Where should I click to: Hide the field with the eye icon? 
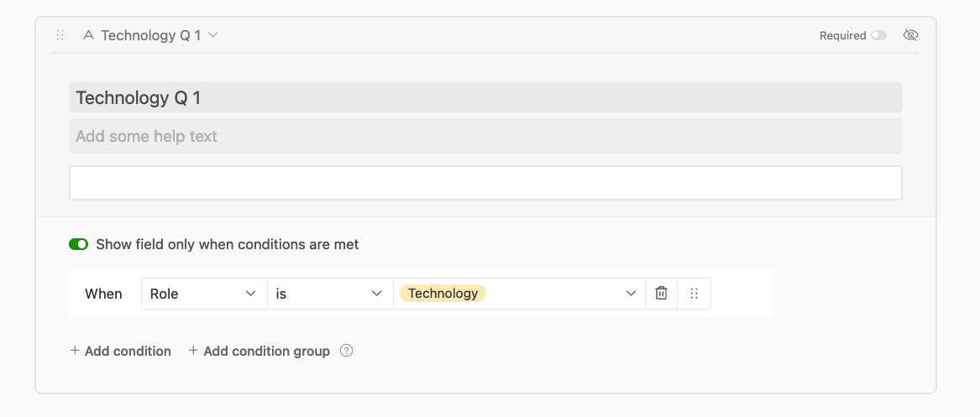coord(910,35)
